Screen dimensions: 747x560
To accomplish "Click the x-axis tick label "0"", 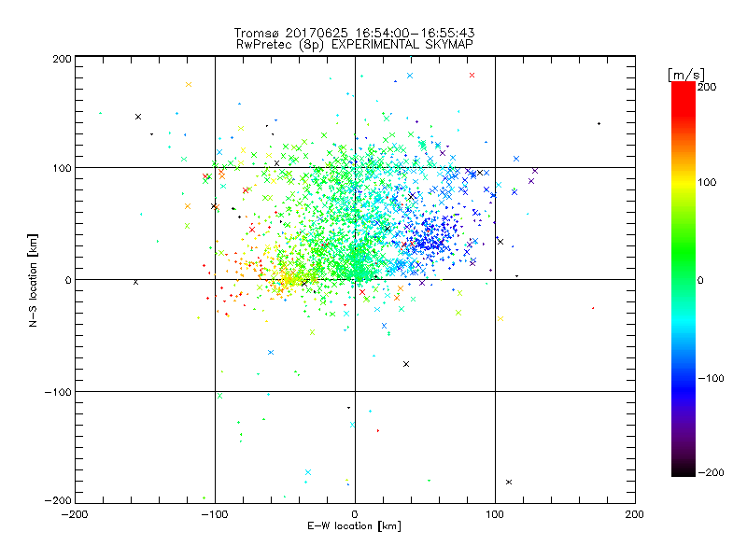I will pos(355,514).
